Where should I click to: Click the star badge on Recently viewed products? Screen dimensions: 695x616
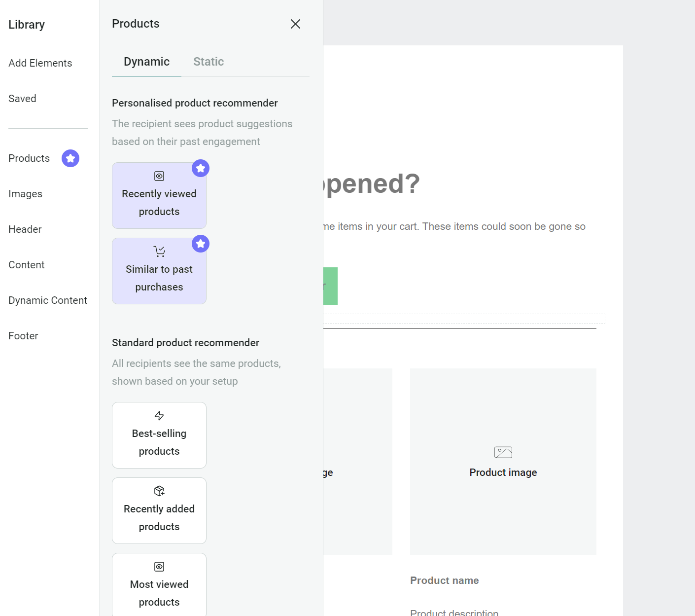[200, 168]
